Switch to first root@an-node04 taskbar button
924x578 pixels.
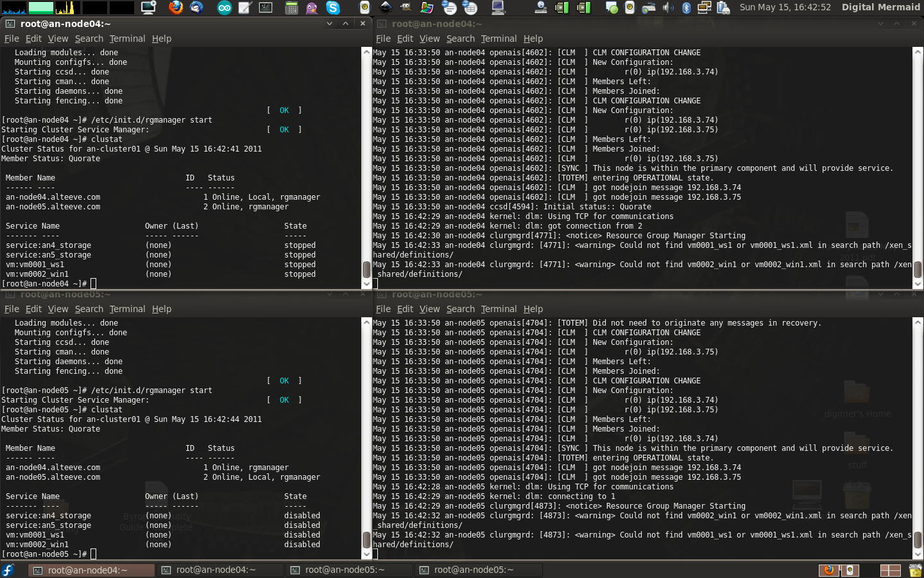pyautogui.click(x=92, y=570)
